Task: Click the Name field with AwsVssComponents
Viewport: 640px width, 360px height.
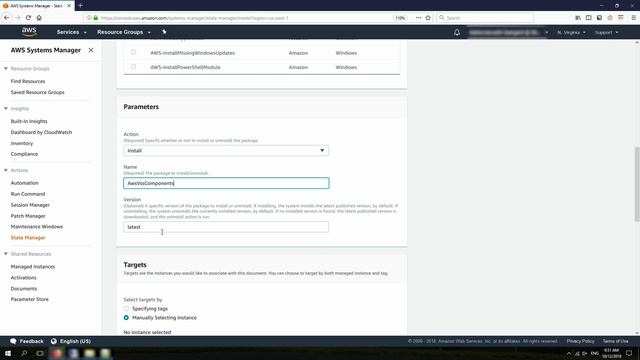Action: coord(226,183)
